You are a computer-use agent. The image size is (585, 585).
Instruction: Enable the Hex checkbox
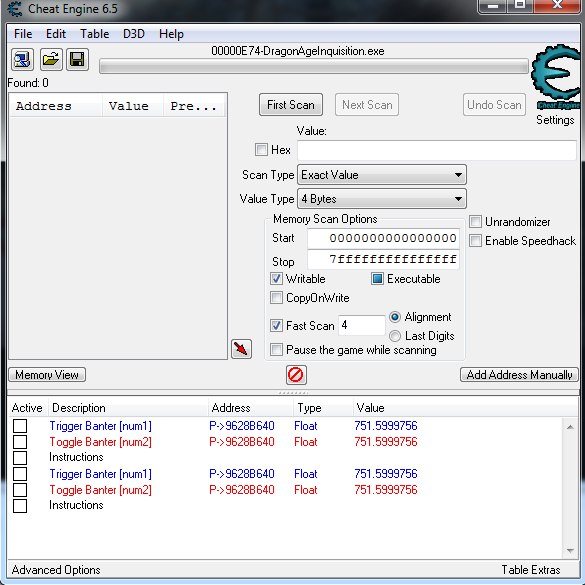261,150
